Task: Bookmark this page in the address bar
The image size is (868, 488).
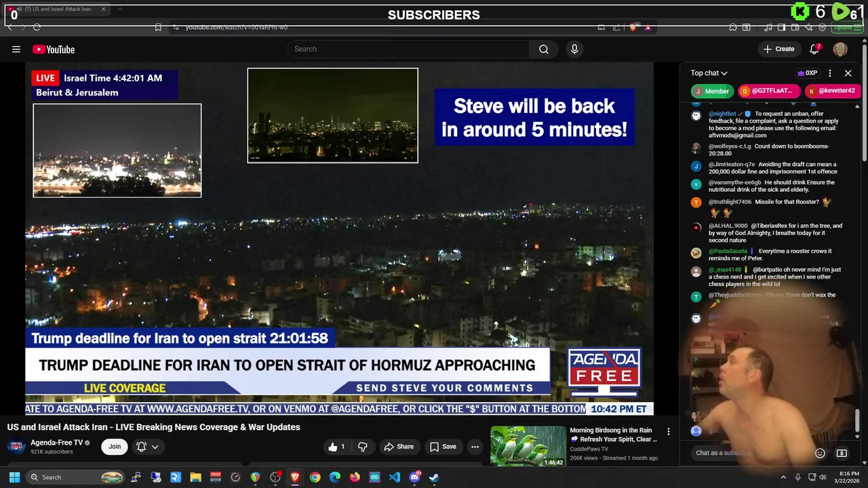Action: 158,27
